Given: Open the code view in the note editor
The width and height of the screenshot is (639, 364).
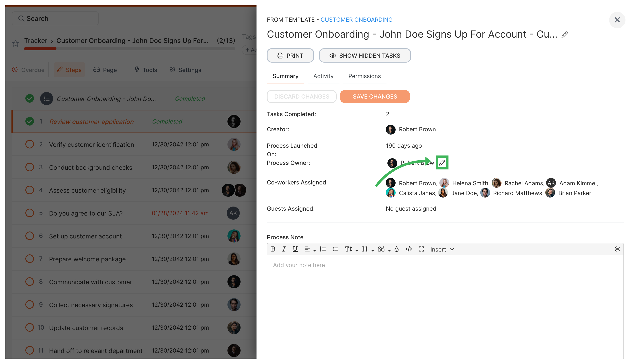Looking at the screenshot, I should pyautogui.click(x=408, y=249).
